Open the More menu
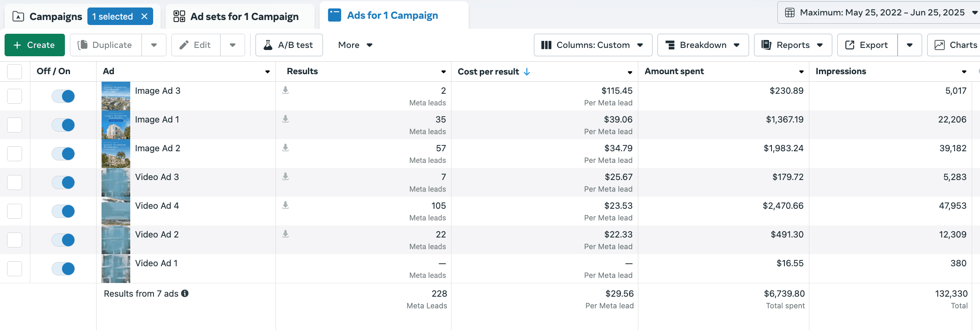Screen dimensions: 980x330 pyautogui.click(x=355, y=45)
